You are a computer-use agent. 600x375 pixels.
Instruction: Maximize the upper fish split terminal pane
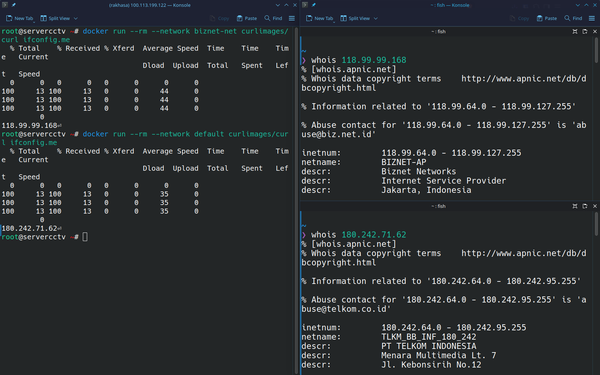click(x=575, y=31)
